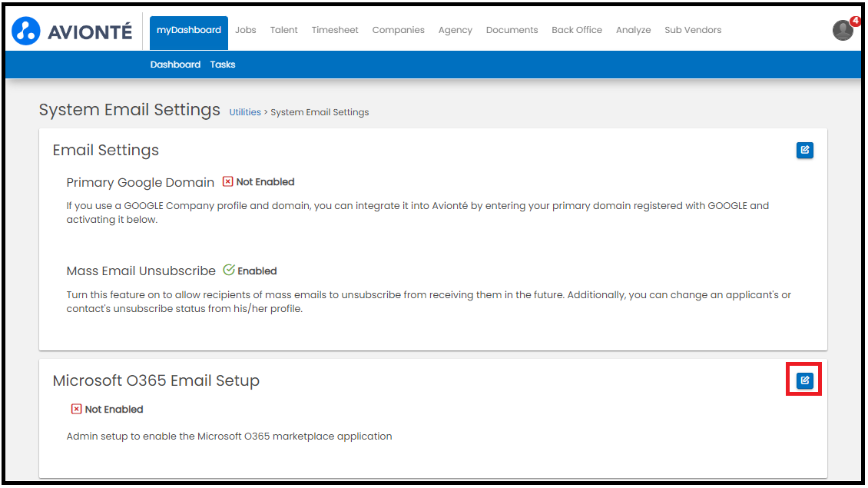The height and width of the screenshot is (488, 868).
Task: Click the Primary Google Domain heading
Action: [x=140, y=182]
